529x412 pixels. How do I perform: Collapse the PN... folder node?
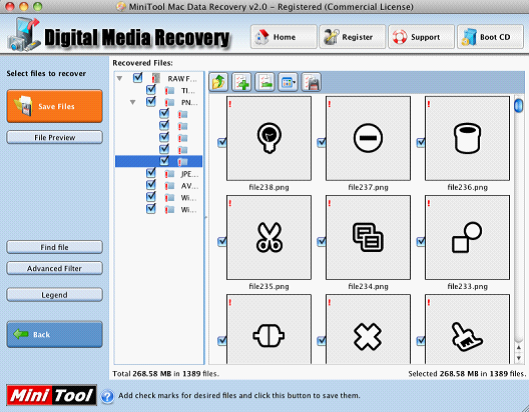[x=133, y=102]
